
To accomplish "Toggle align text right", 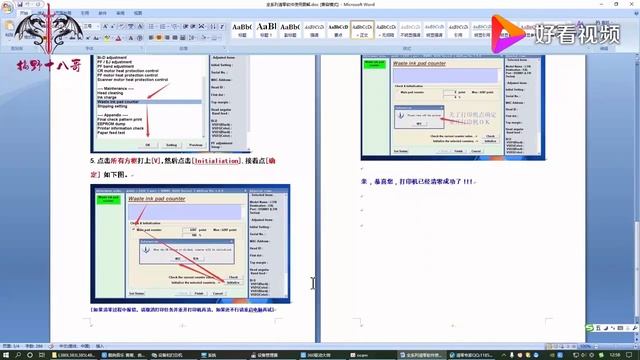I will (x=167, y=38).
